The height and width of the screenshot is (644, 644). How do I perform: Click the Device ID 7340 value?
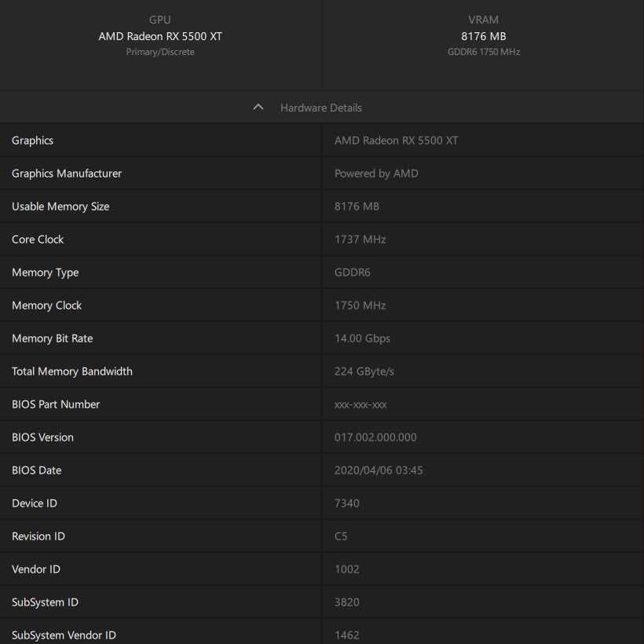pyautogui.click(x=347, y=503)
